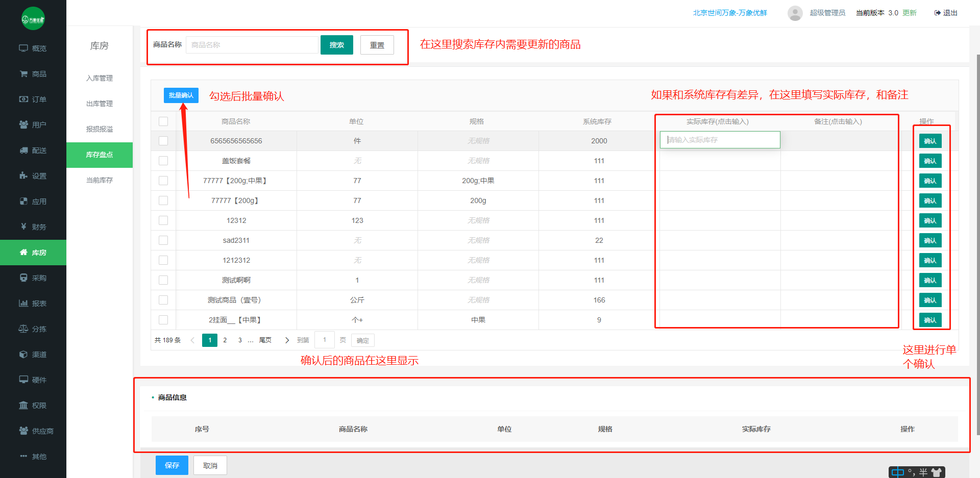Viewport: 980px width, 478px height.
Task: Click the 报表 bar chart icon
Action: point(23,303)
